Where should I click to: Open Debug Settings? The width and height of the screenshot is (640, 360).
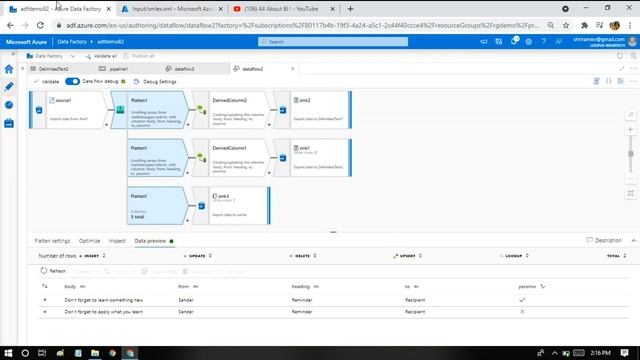[155, 82]
